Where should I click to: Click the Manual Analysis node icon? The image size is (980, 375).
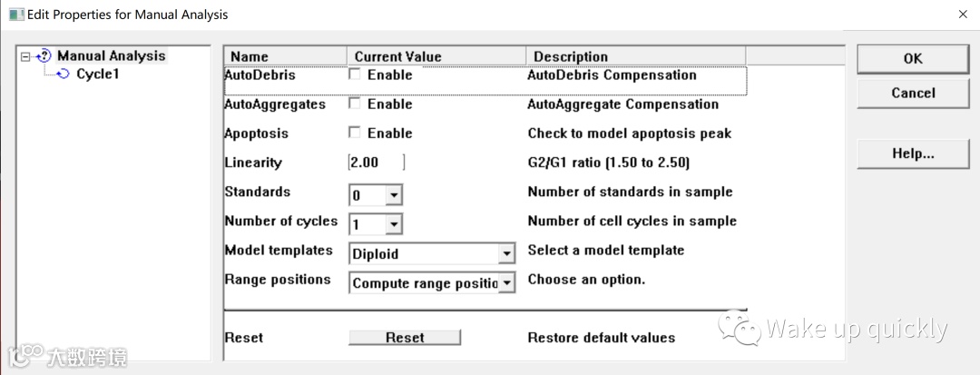pyautogui.click(x=44, y=56)
